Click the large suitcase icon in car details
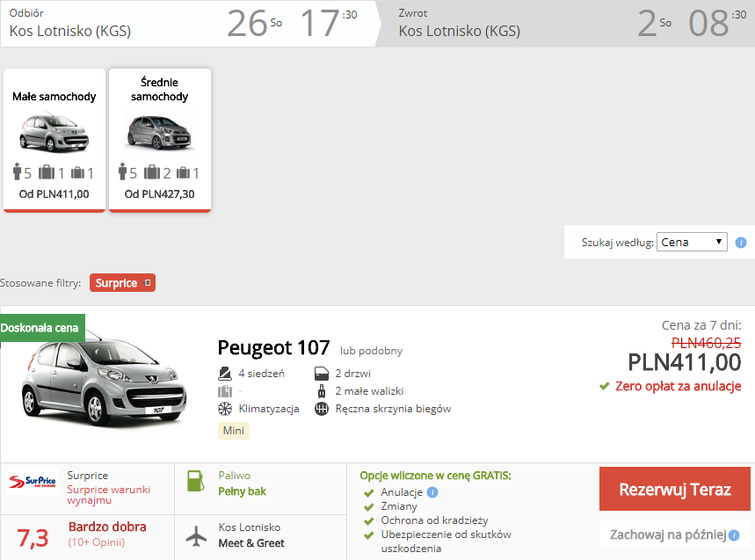The height and width of the screenshot is (560, 755). pyautogui.click(x=225, y=391)
